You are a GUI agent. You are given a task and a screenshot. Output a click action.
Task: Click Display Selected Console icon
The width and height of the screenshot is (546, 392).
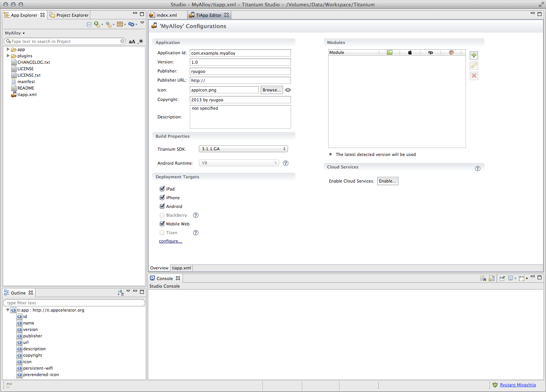click(511, 278)
